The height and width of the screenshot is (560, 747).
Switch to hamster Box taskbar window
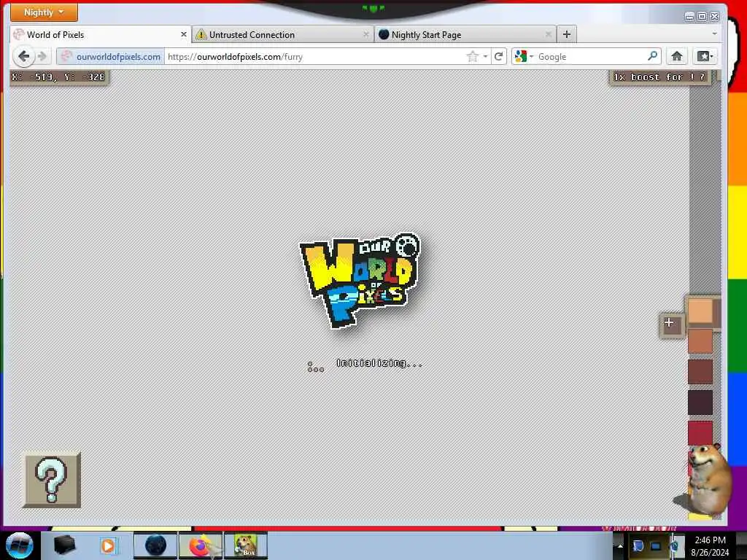[246, 545]
